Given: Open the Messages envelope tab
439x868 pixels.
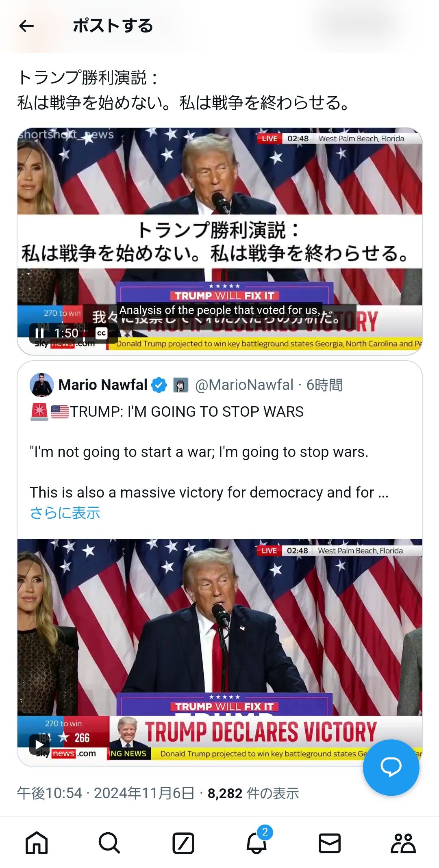Looking at the screenshot, I should pyautogui.click(x=330, y=843).
